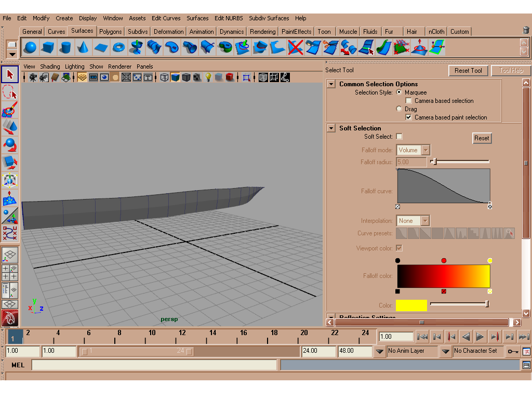Image resolution: width=532 pixels, height=399 pixels.
Task: Pick the Scale tool in the toolbox
Action: [10, 163]
